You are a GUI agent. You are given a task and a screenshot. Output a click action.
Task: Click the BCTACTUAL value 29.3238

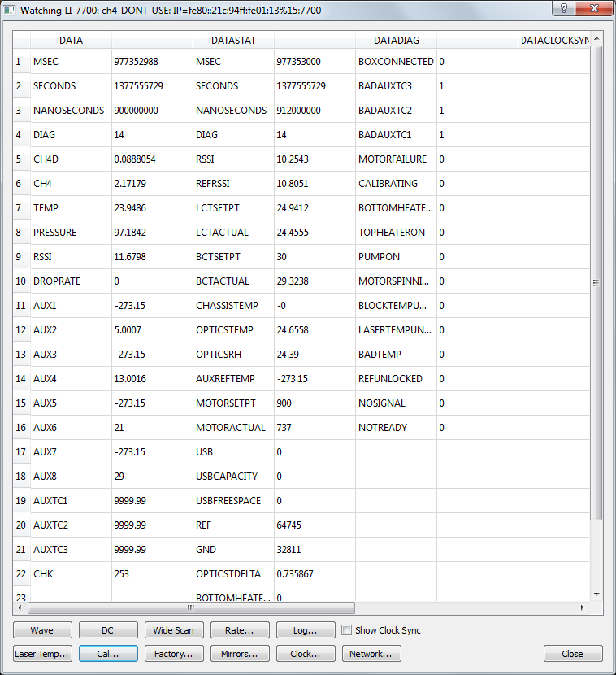(315, 281)
